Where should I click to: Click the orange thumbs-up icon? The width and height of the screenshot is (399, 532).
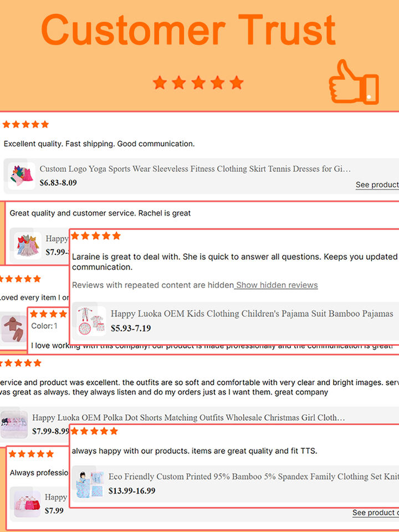click(354, 82)
